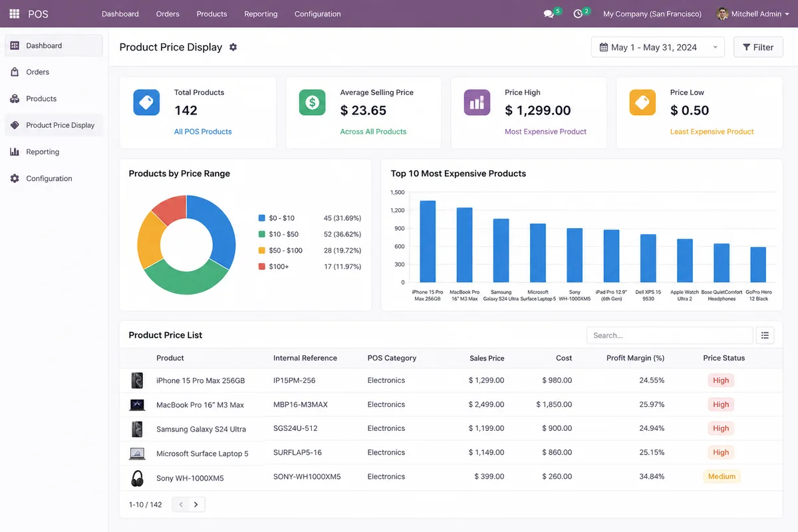798x532 pixels.
Task: Click the GoPro Hero 12 Black chart bar
Action: point(758,265)
